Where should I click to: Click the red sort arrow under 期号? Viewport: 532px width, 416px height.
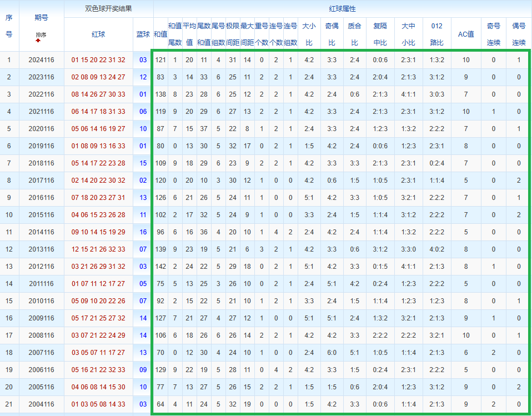[38, 41]
